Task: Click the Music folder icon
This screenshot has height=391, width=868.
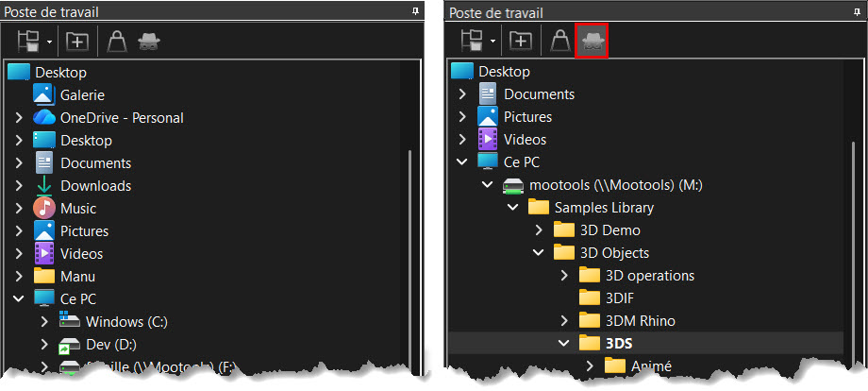Action: pos(44,209)
